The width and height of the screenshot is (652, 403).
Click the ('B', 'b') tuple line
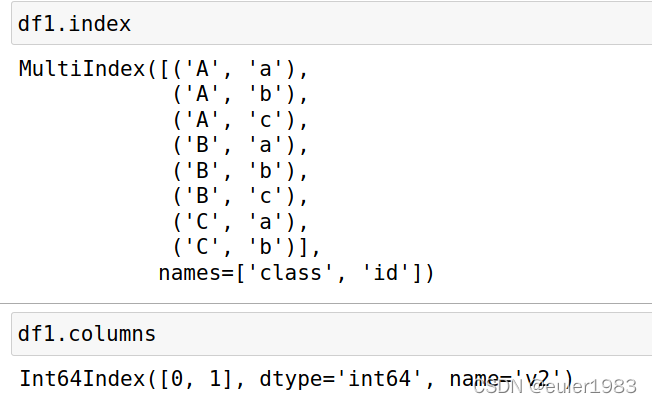tap(240, 171)
